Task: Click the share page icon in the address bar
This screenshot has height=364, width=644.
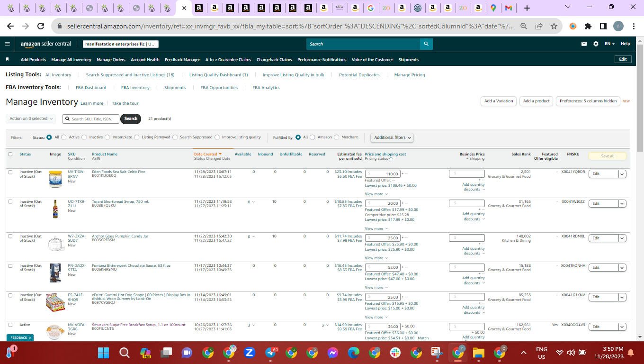Action: coord(539,27)
